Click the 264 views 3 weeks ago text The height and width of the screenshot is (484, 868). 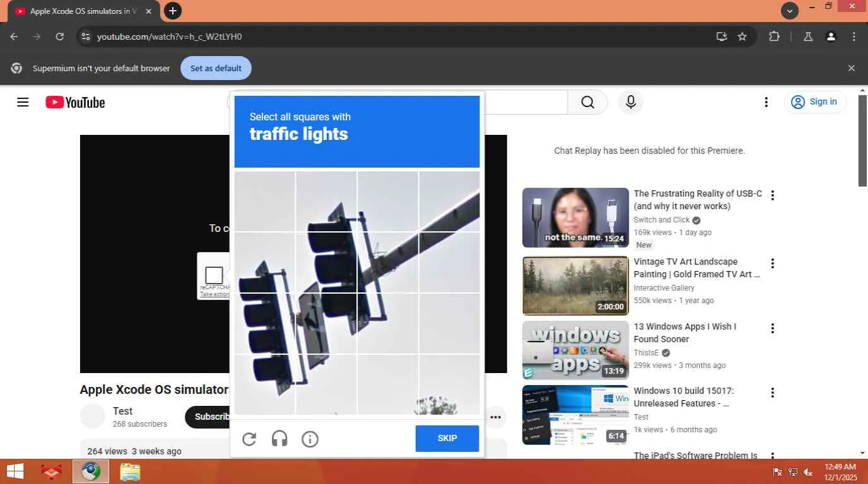pyautogui.click(x=134, y=451)
